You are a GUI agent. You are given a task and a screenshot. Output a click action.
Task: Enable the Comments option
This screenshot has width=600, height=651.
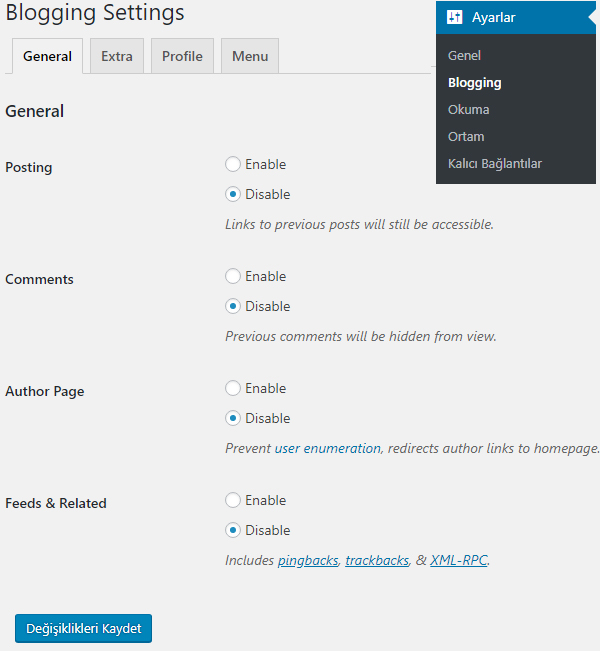pos(233,276)
